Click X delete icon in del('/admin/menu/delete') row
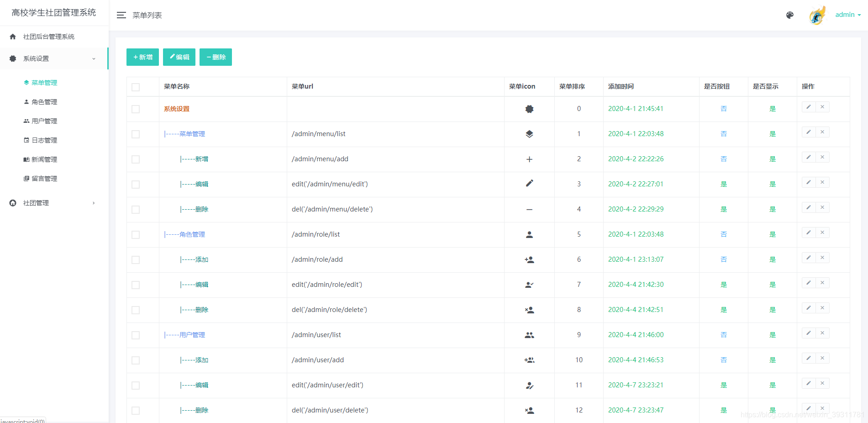 [x=822, y=207]
